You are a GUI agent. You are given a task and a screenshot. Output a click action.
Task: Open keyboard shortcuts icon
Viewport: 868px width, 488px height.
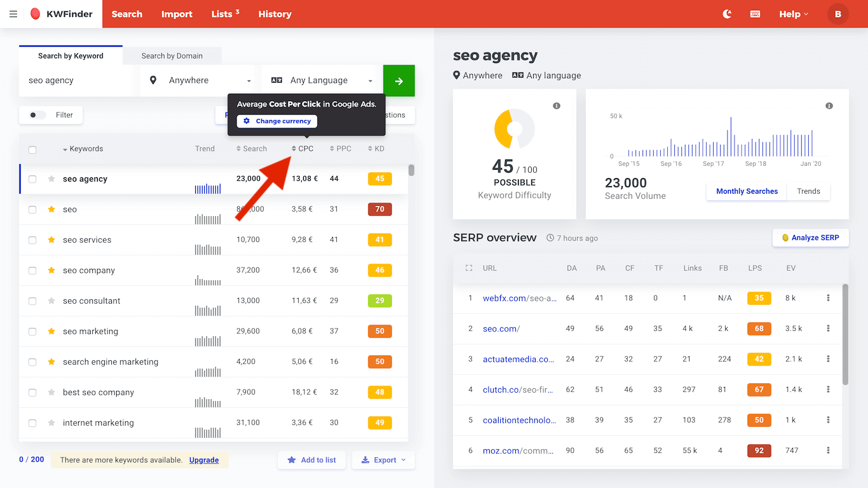(x=755, y=14)
